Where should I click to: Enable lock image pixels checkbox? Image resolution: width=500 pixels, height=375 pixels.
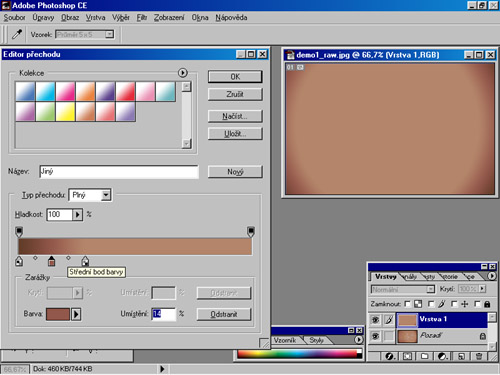pyautogui.click(x=431, y=304)
